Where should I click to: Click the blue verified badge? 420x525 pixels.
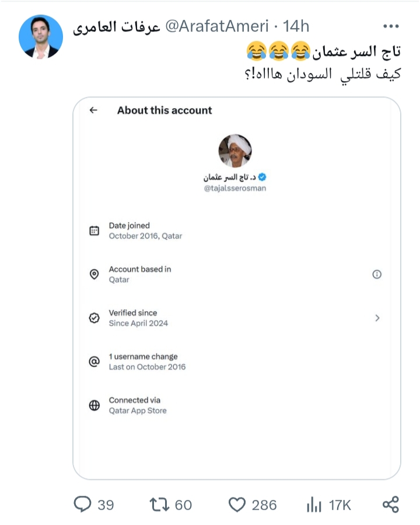point(262,177)
